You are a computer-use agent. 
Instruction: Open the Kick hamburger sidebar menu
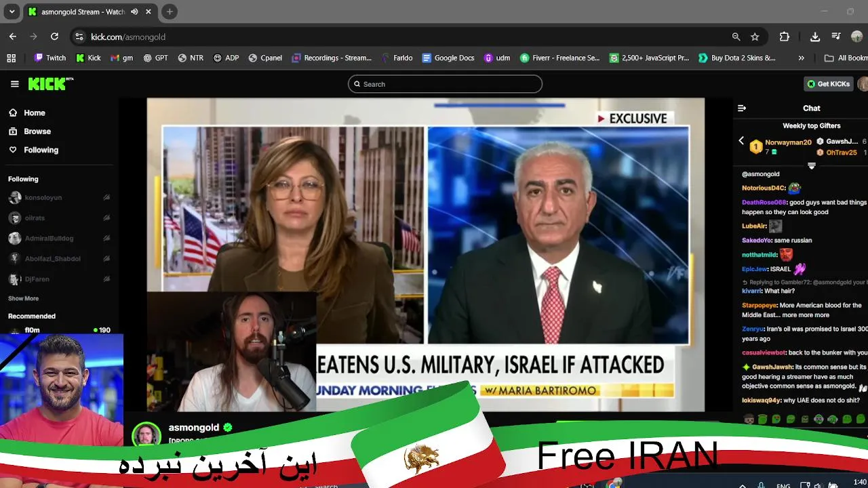tap(14, 84)
